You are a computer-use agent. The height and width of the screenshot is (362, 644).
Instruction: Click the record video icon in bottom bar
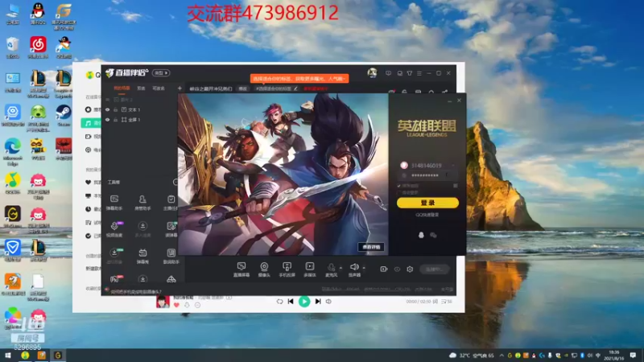pos(384,269)
